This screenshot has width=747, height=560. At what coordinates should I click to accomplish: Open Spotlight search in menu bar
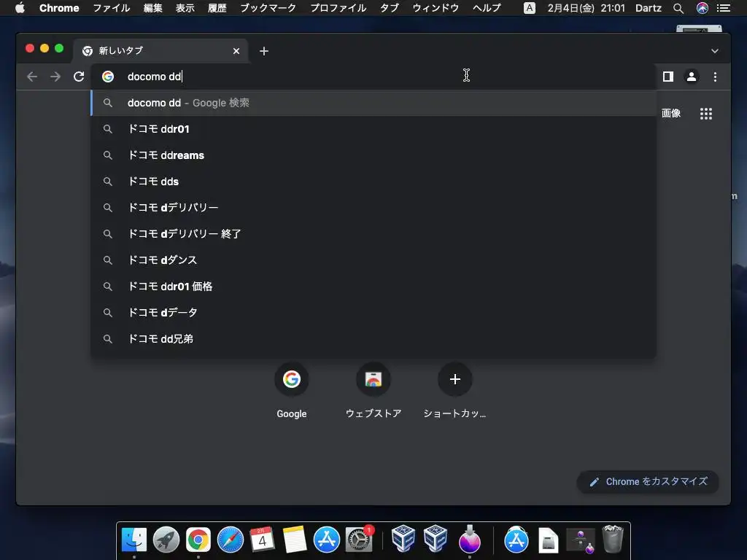pos(678,8)
